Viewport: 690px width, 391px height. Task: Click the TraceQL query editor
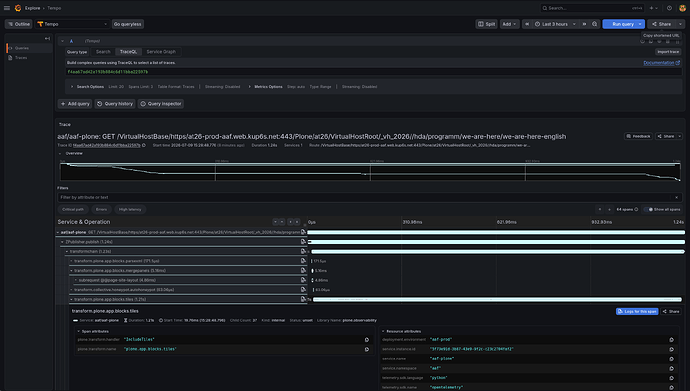[373, 72]
